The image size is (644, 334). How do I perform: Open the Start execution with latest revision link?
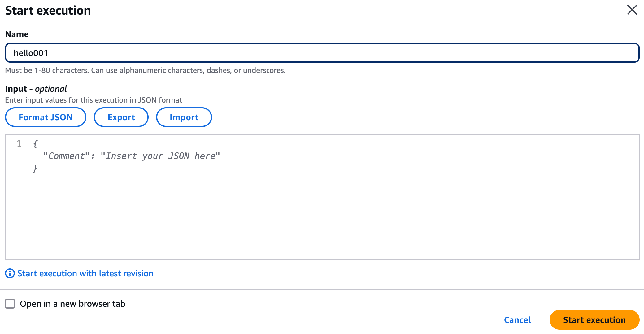pyautogui.click(x=85, y=273)
